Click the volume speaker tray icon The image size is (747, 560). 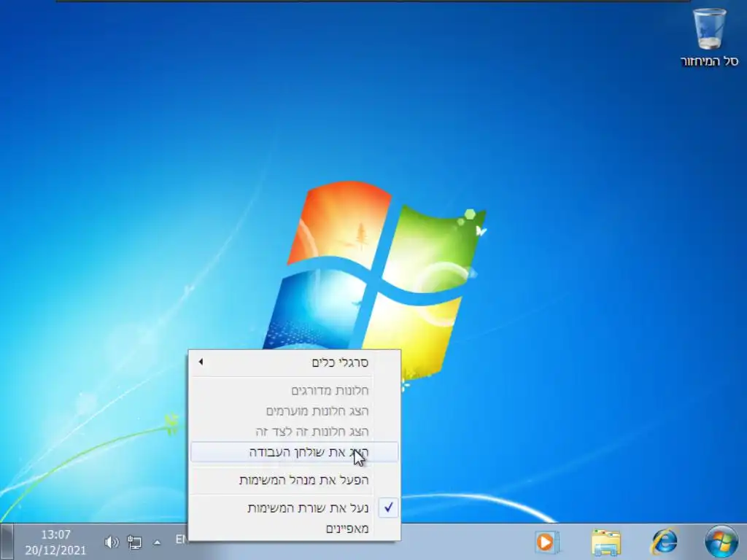coord(111,542)
